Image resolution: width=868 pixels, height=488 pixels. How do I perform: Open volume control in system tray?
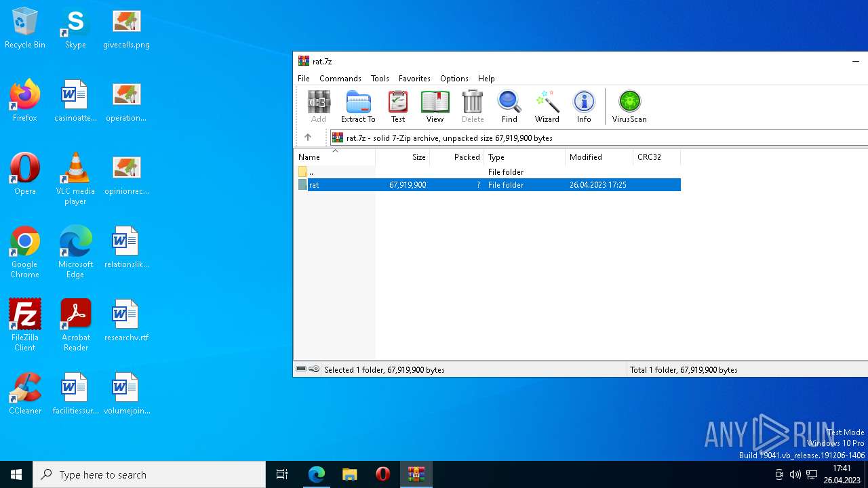795,474
